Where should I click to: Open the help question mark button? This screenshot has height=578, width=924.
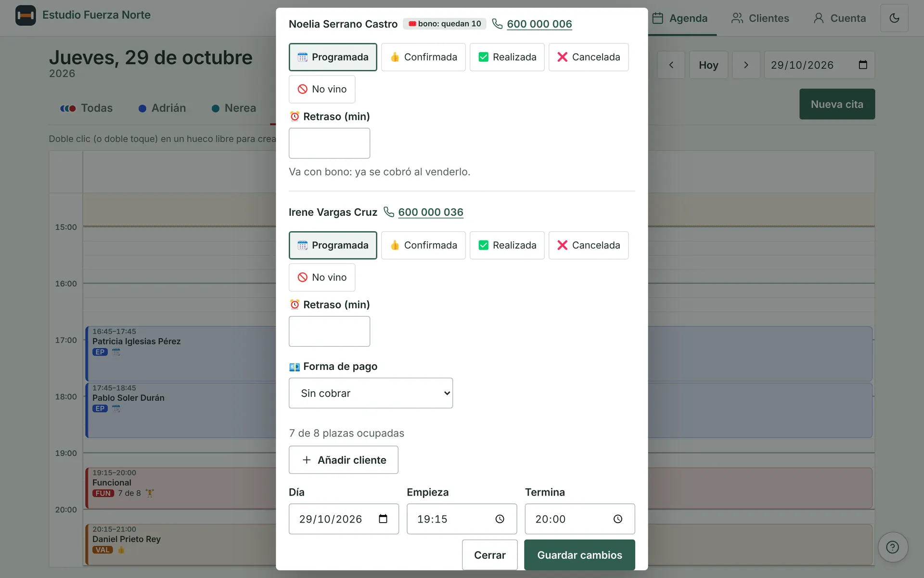coord(893,547)
